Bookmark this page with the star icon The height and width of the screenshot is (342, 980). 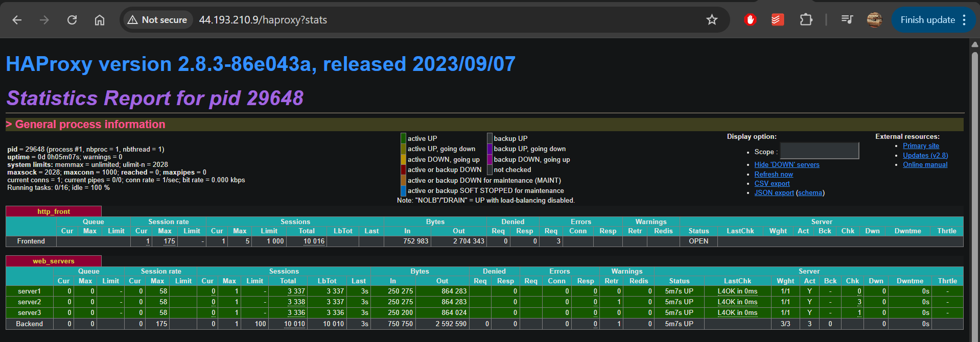click(x=712, y=20)
